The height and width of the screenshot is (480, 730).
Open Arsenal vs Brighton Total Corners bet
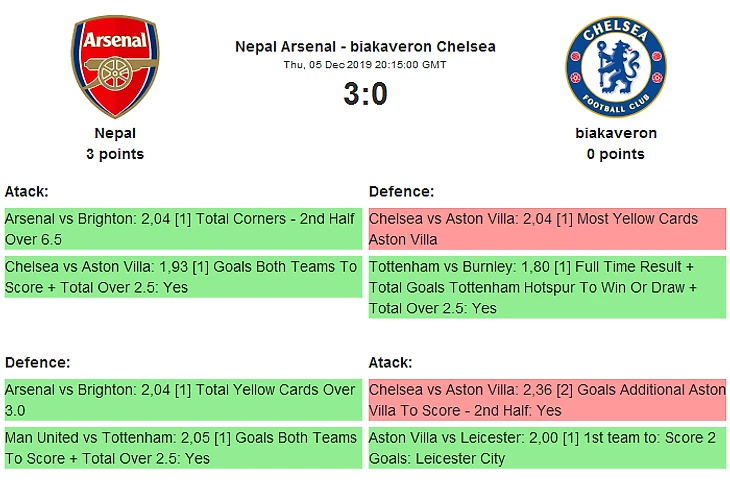point(182,230)
